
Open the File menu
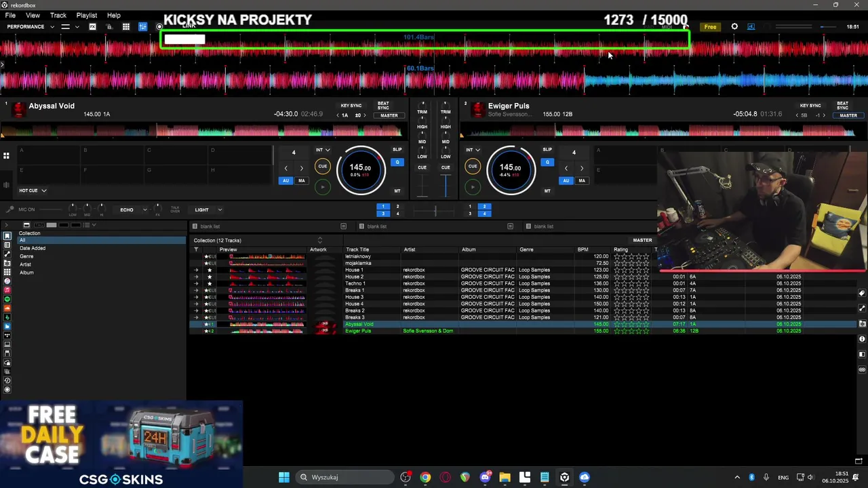(x=10, y=15)
